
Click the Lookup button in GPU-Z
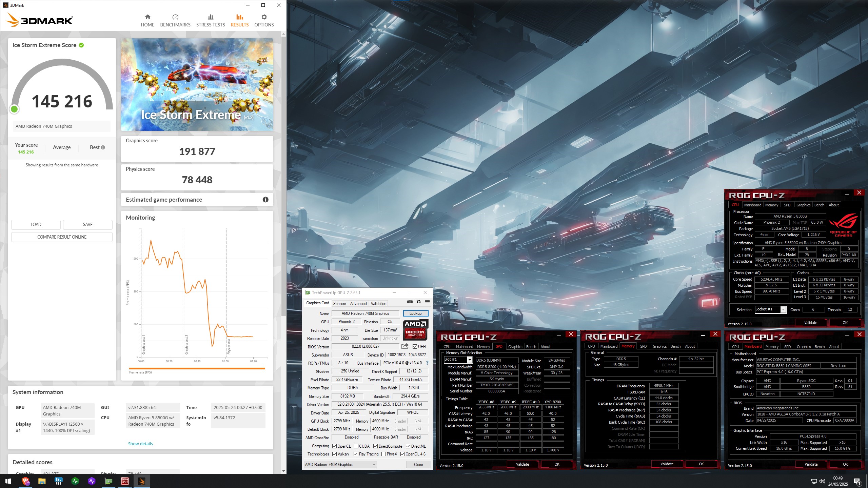coord(415,313)
